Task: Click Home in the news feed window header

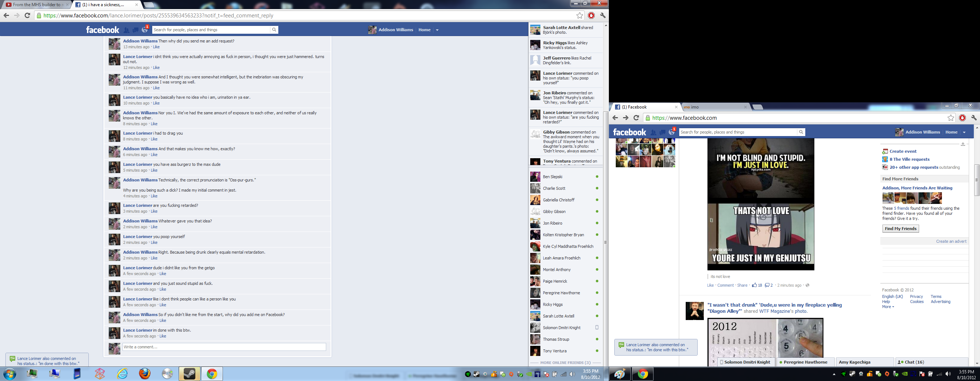Action: pyautogui.click(x=951, y=132)
